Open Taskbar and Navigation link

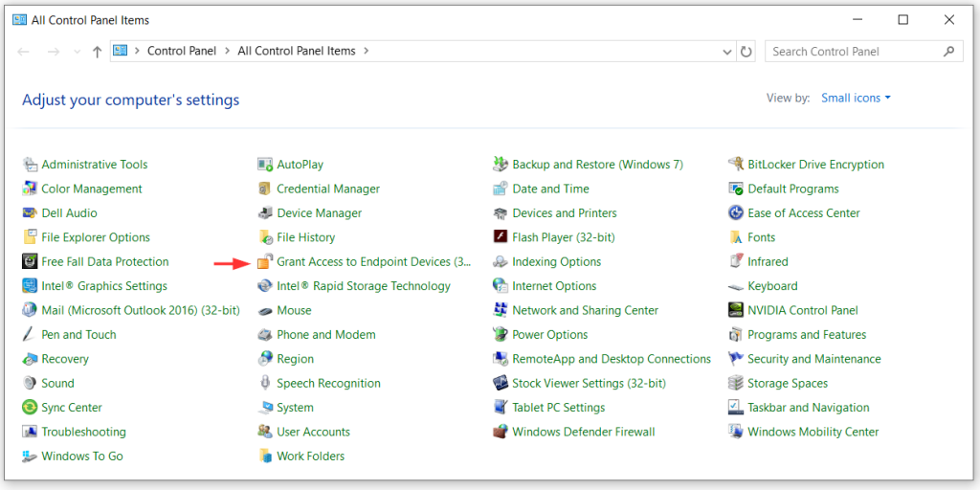[808, 408]
